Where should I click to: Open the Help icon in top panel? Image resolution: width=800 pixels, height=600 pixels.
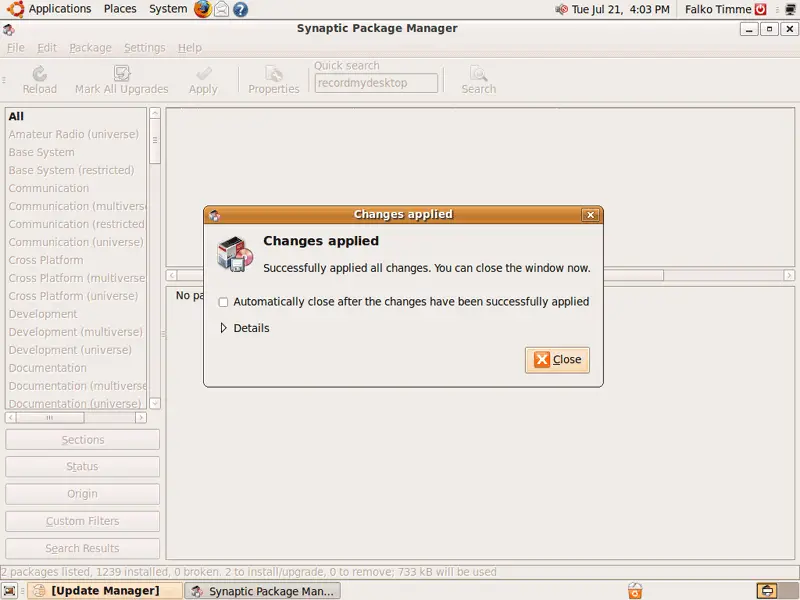coord(240,9)
